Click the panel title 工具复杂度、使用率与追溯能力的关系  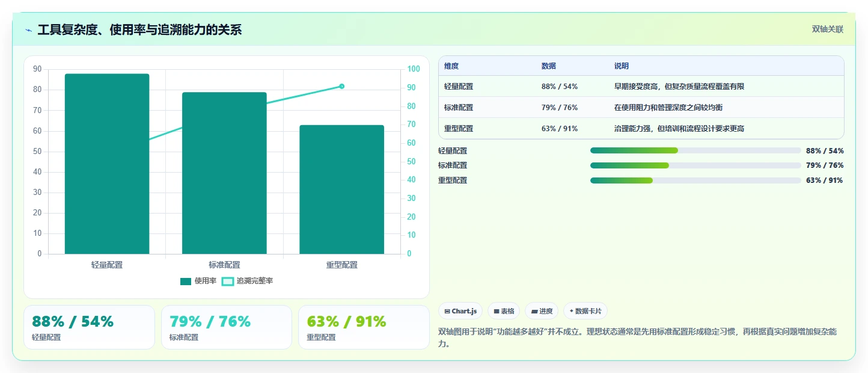tap(139, 29)
